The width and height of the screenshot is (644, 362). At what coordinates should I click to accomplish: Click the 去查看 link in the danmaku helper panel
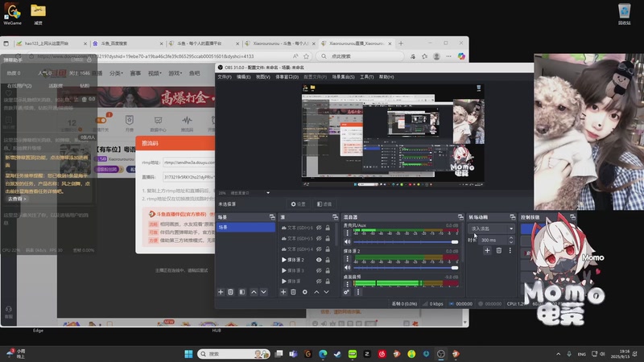[17, 199]
